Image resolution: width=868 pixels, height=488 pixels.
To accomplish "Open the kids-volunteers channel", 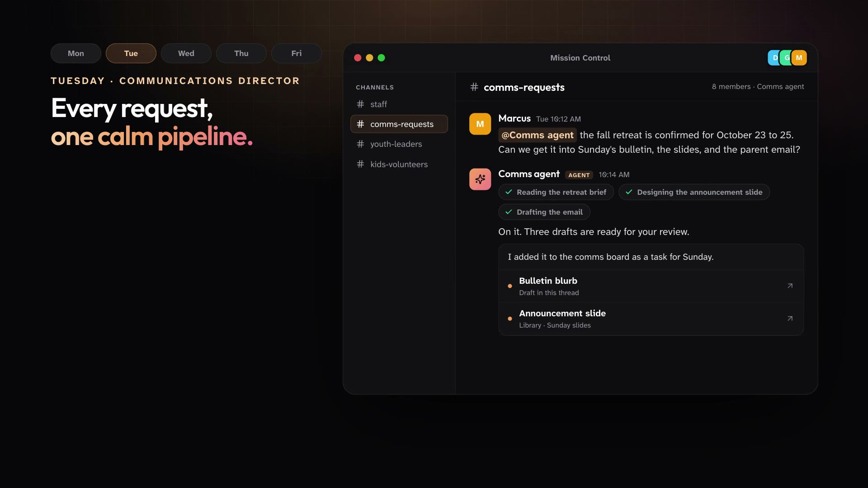I will pyautogui.click(x=399, y=164).
